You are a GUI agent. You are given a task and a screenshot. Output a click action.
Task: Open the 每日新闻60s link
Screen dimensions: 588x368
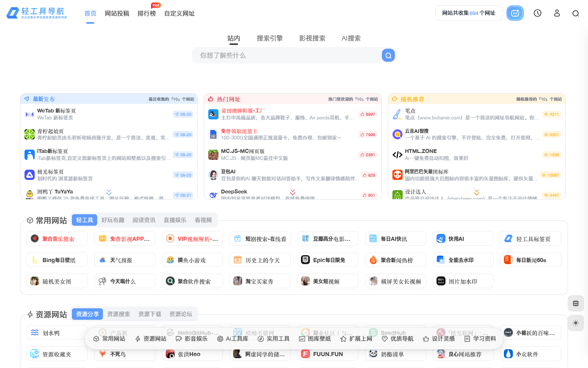(x=531, y=260)
